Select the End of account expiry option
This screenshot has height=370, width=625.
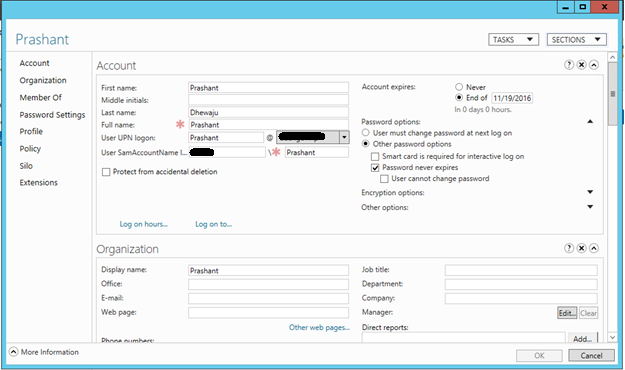pos(459,98)
